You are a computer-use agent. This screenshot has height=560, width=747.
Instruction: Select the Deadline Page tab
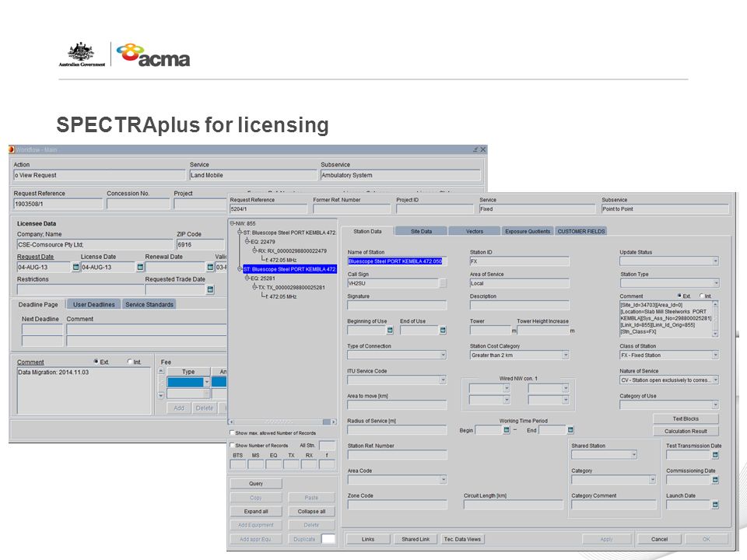(x=38, y=304)
